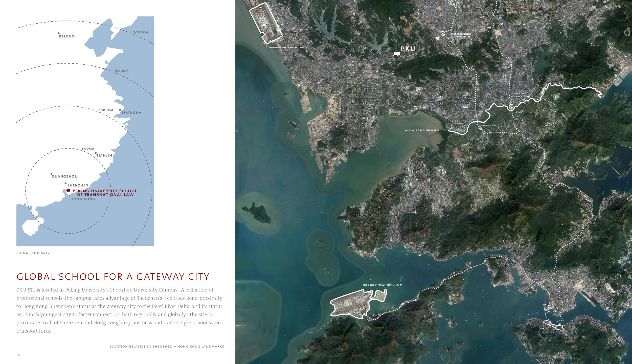Click the red Peking University location dot
632x364 pixels.
[68, 190]
